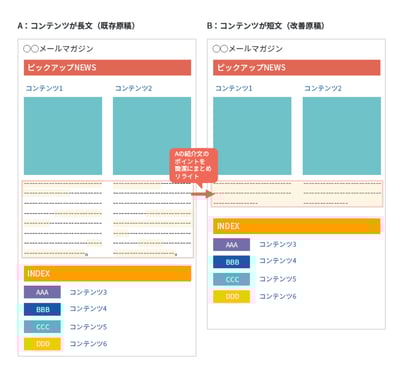Click the BBB tag in layout B
400x371 pixels.
(232, 262)
